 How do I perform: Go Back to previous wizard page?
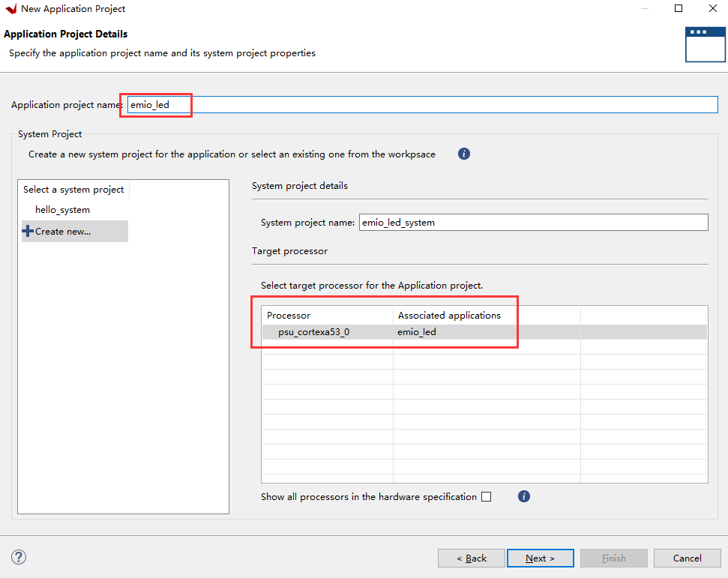[472, 558]
